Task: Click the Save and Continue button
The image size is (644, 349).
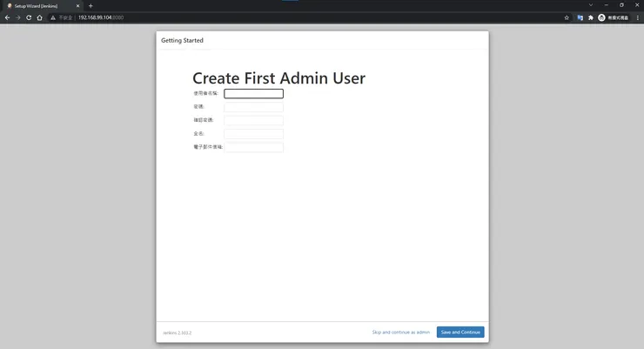Action: tap(460, 332)
